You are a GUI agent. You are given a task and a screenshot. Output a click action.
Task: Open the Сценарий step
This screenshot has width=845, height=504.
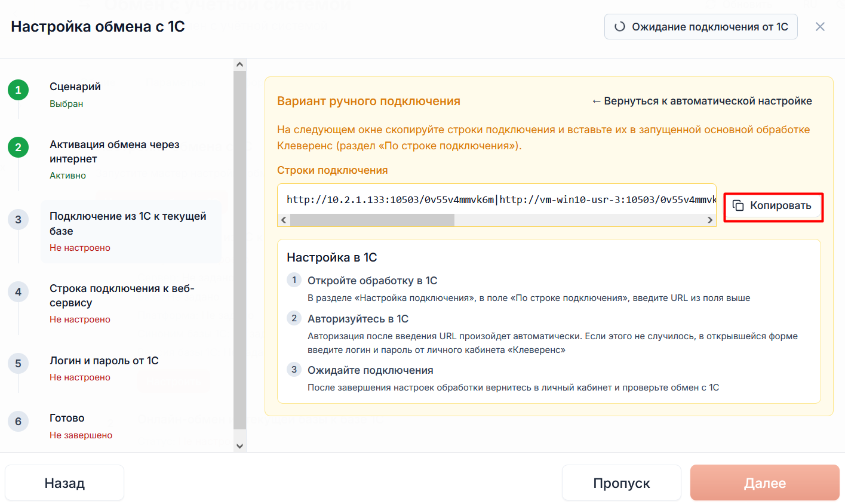[75, 87]
